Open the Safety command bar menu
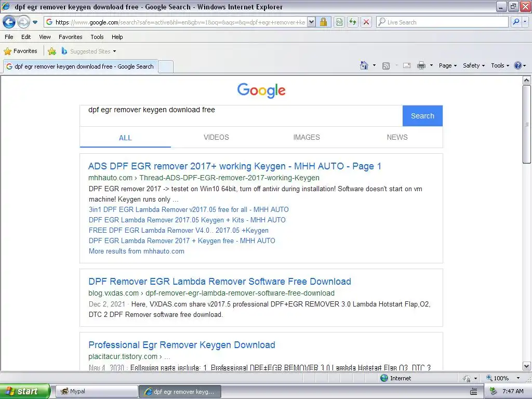Image resolution: width=532 pixels, height=399 pixels. (x=474, y=65)
